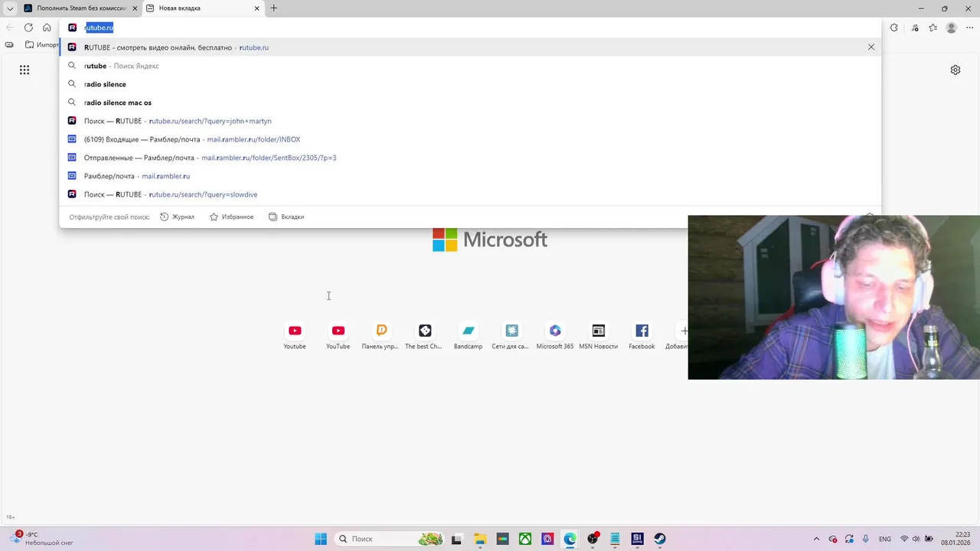Image resolution: width=980 pixels, height=551 pixels.
Task: Switch the ENG input language
Action: [x=885, y=539]
